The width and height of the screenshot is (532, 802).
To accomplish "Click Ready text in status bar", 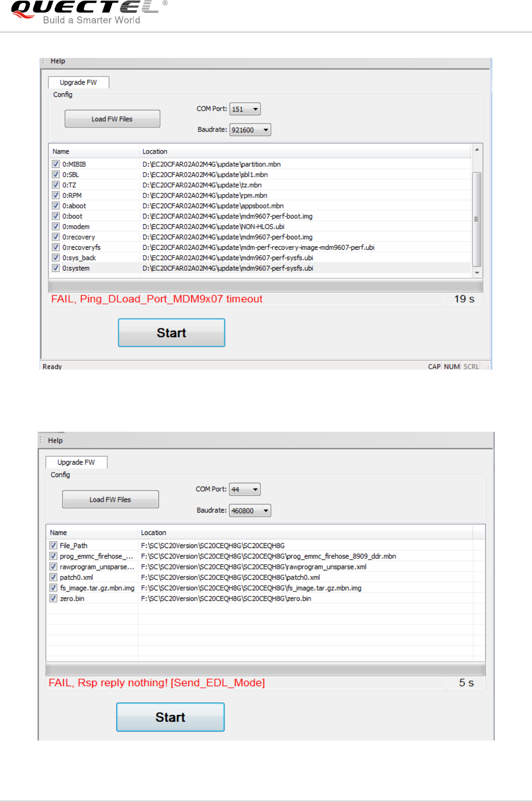I will tap(52, 367).
